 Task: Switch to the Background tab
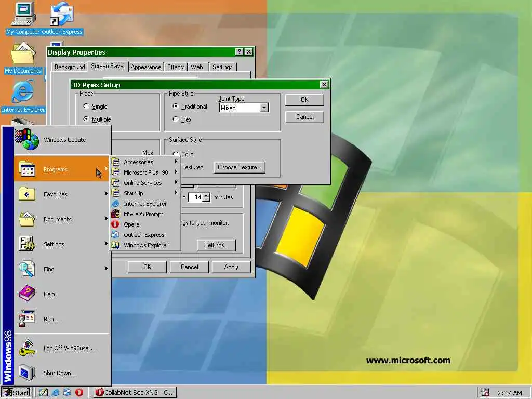point(70,67)
